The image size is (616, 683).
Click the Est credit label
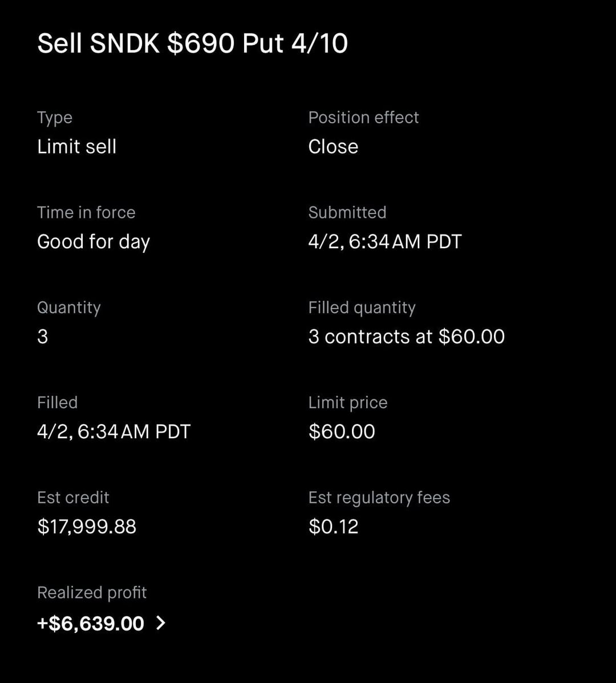tap(73, 498)
